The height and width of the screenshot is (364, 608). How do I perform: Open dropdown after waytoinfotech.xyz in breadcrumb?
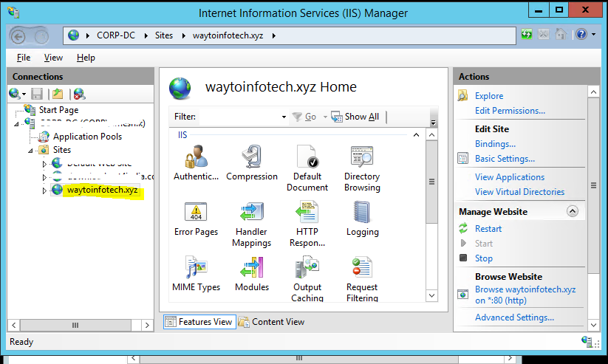click(274, 35)
